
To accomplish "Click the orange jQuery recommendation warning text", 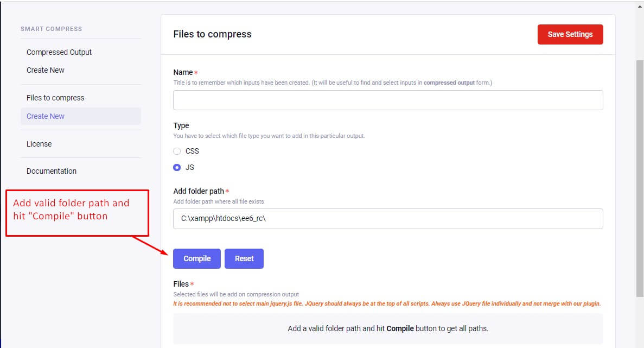I will coord(386,304).
